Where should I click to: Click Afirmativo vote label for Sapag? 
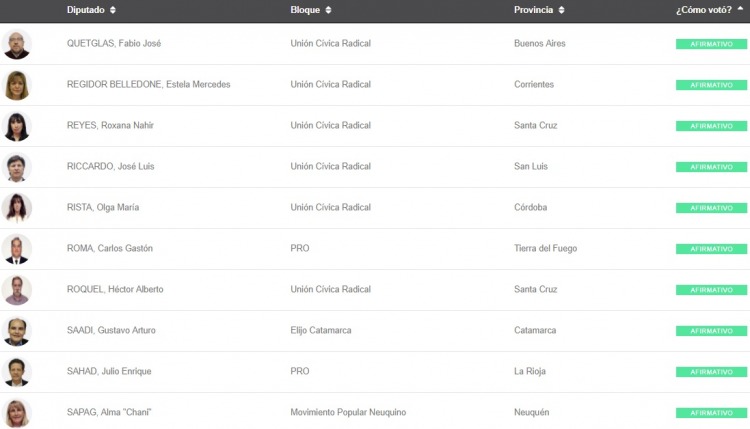(x=711, y=413)
